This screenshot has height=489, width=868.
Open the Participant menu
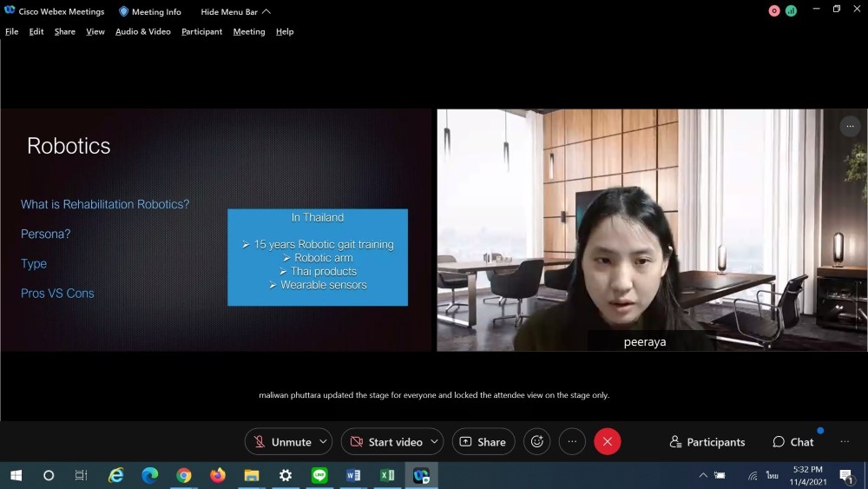point(201,31)
